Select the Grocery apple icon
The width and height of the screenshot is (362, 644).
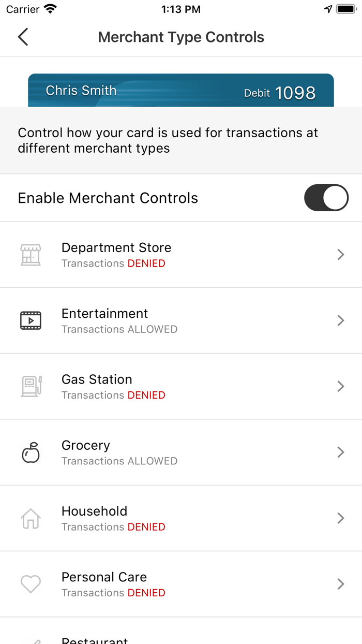31,452
